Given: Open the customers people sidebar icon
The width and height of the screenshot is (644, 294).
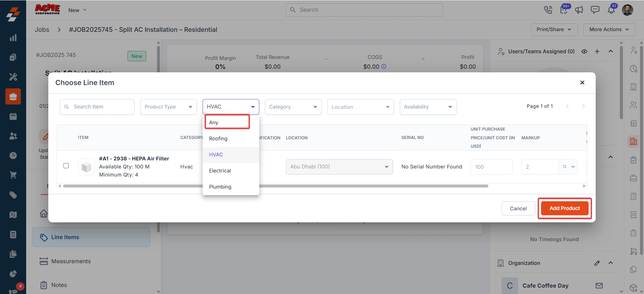Looking at the screenshot, I should coord(13,136).
